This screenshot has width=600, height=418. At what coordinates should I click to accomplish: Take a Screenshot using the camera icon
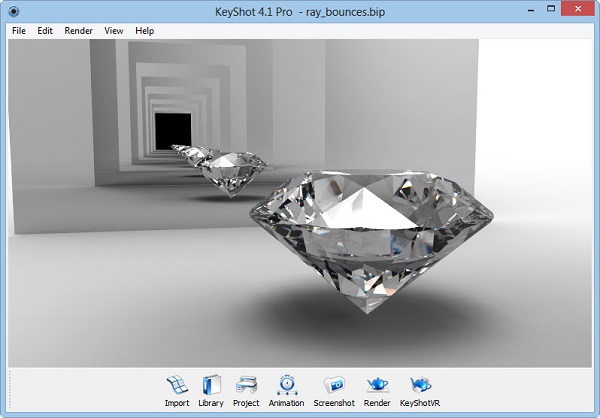tap(334, 385)
